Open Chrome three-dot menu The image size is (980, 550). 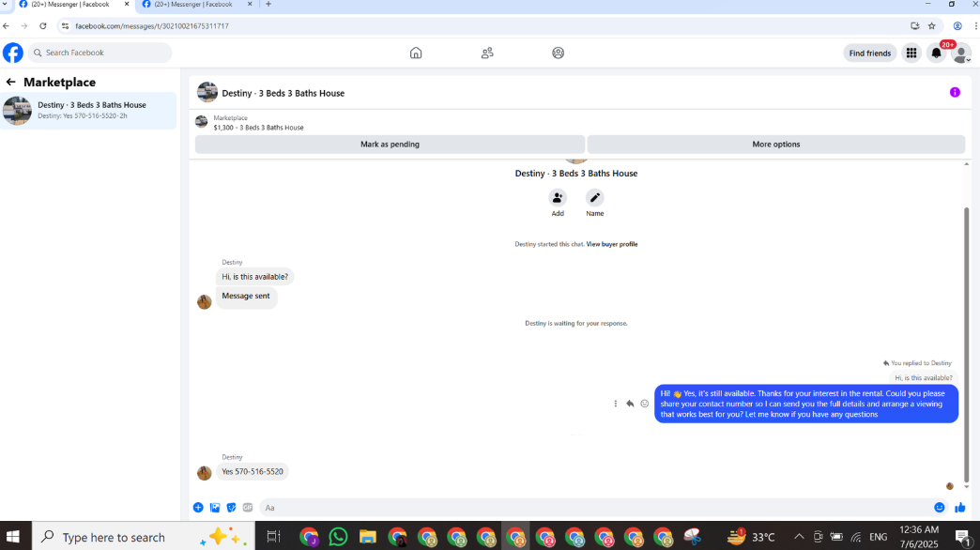click(975, 26)
